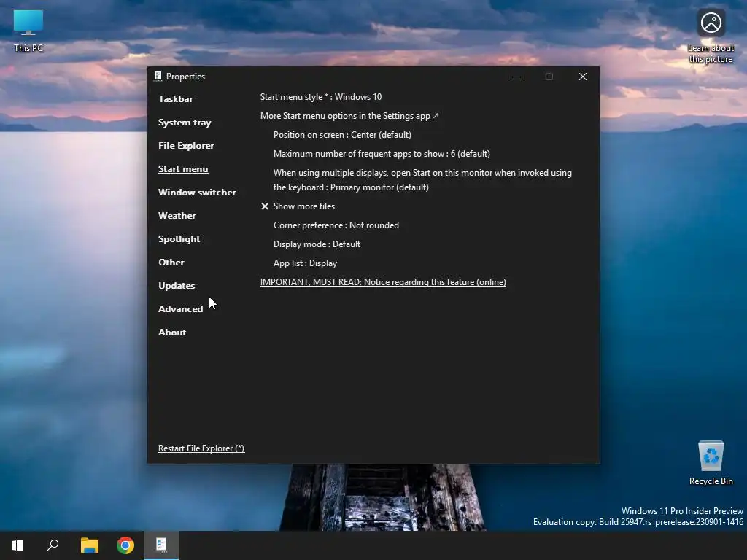Open the File Explorer settings section

pos(186,146)
